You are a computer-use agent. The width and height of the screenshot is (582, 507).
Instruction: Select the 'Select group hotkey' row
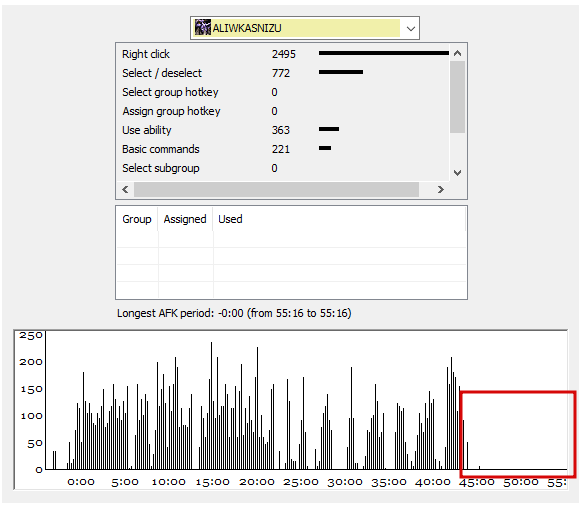[x=284, y=92]
